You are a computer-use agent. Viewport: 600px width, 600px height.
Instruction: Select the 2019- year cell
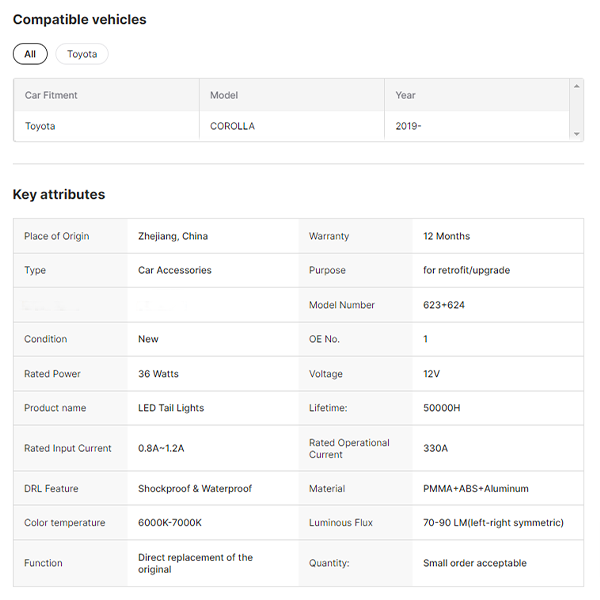408,126
